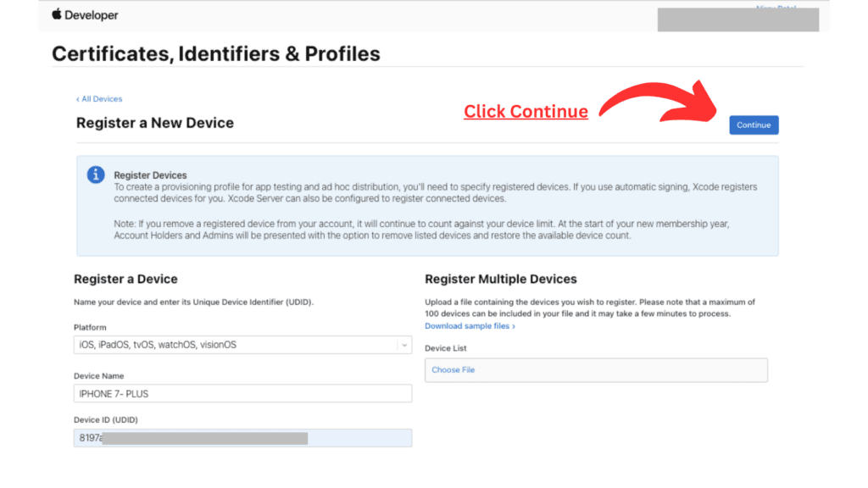Go back via the All Devices link
Image resolution: width=868 pixels, height=488 pixels.
(x=100, y=99)
